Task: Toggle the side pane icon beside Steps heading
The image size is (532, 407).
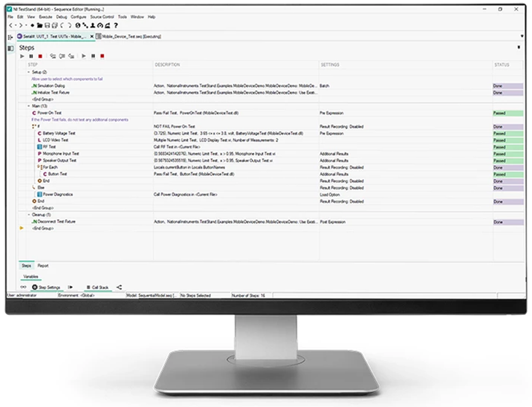Action: click(10, 48)
